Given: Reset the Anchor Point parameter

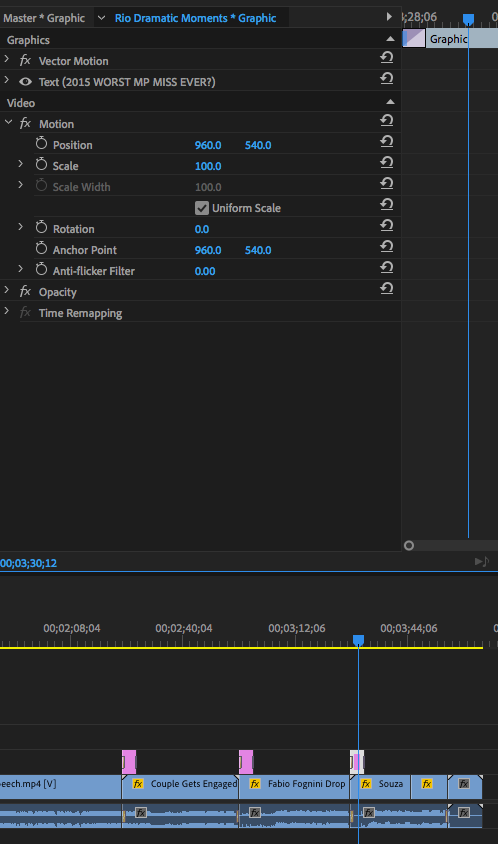Looking at the screenshot, I should [387, 247].
